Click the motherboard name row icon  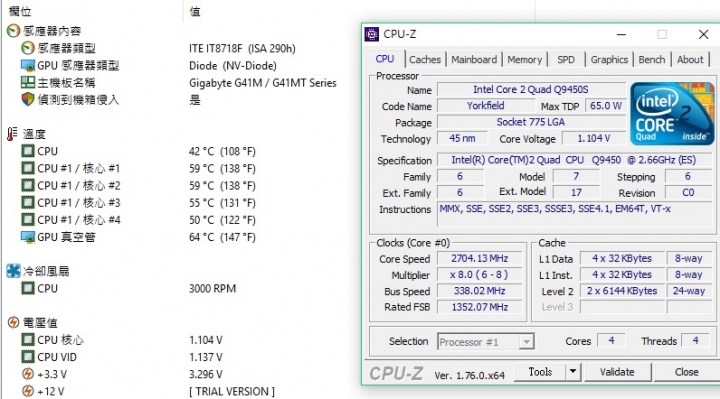(x=28, y=82)
